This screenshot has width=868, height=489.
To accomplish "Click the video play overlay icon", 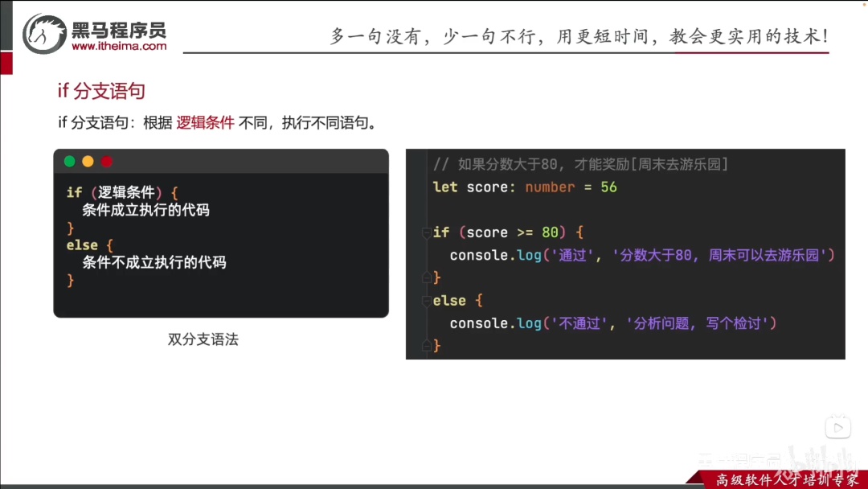I will pos(838,427).
